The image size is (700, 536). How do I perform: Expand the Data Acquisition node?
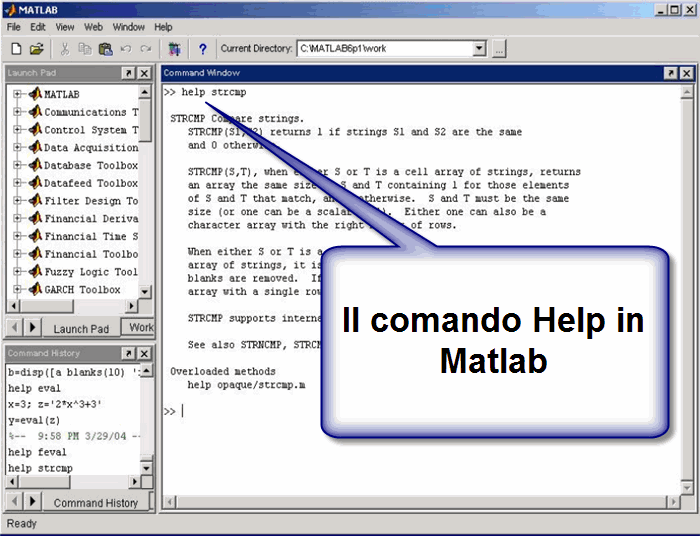(17, 147)
